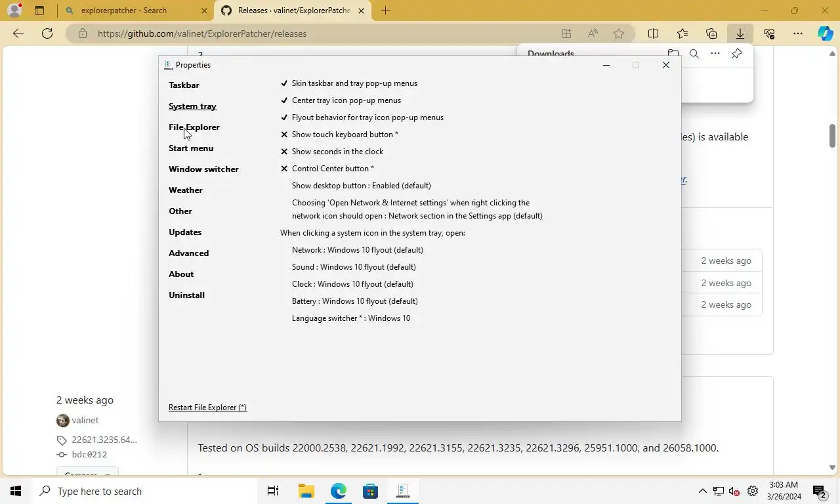Toggle Skin taskbar and tray pop-up menus
Screen dimensions: 840x504
349,83
